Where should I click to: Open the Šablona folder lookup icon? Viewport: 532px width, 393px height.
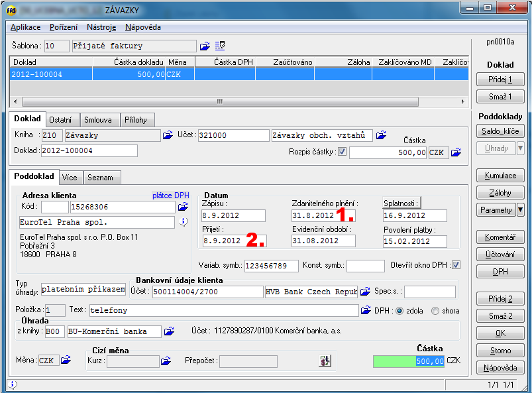click(205, 46)
